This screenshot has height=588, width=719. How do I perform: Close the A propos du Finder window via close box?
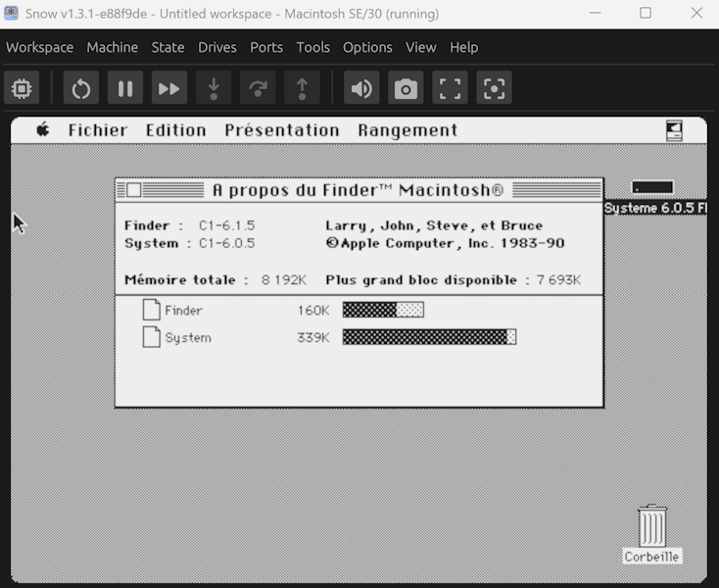coord(134,190)
